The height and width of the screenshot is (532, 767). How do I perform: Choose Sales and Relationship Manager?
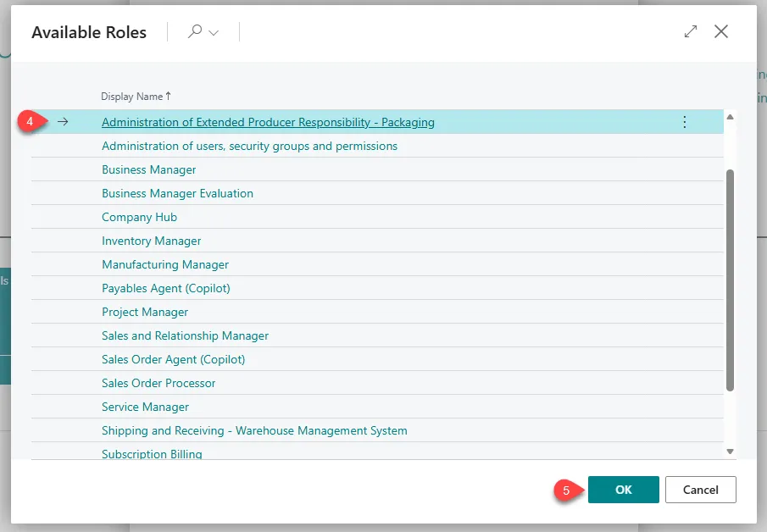coord(185,335)
